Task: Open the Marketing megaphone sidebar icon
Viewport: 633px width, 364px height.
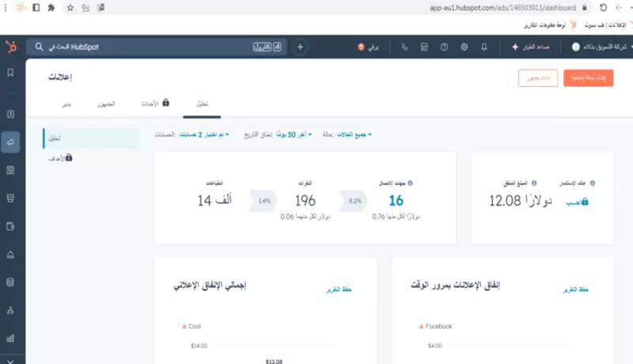Action: (x=10, y=142)
